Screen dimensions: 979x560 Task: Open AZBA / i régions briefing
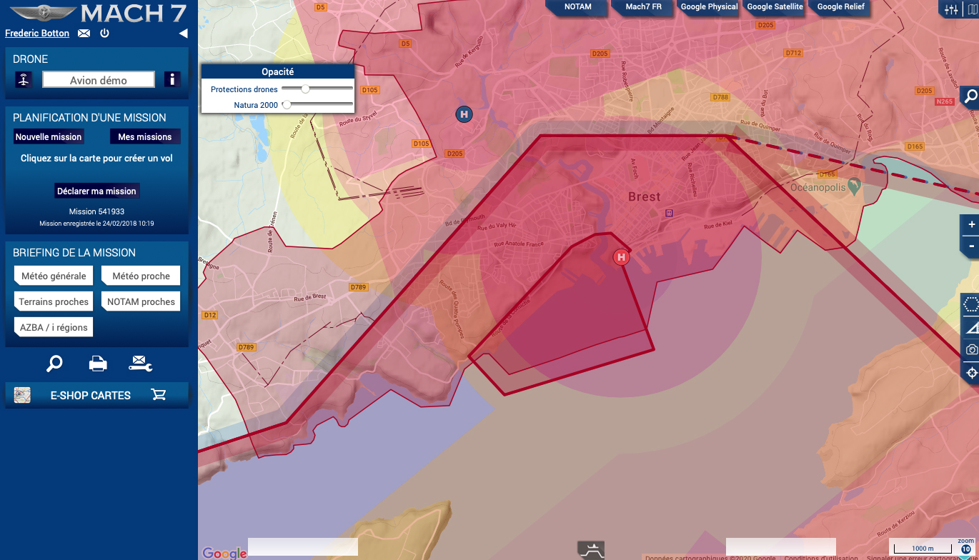click(x=54, y=327)
